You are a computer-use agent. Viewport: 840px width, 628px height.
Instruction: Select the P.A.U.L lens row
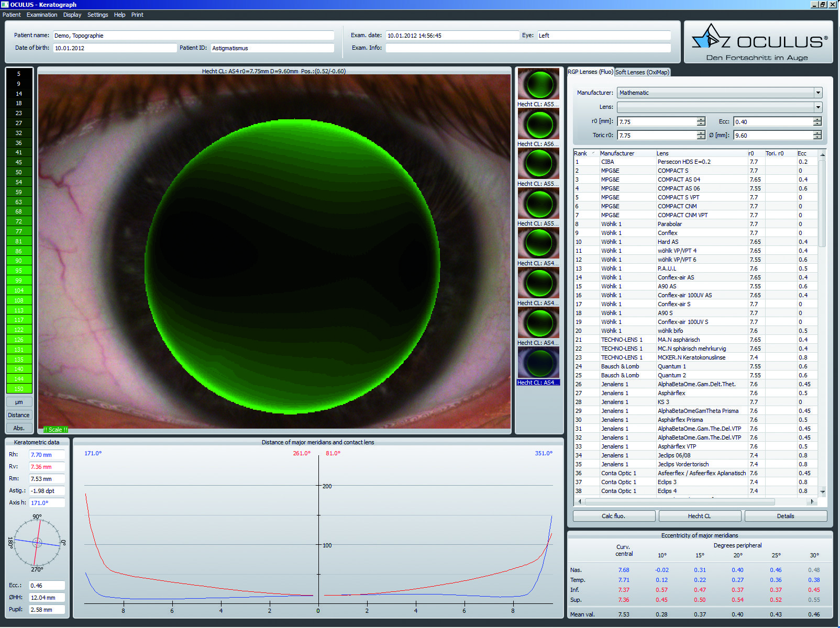tap(695, 268)
